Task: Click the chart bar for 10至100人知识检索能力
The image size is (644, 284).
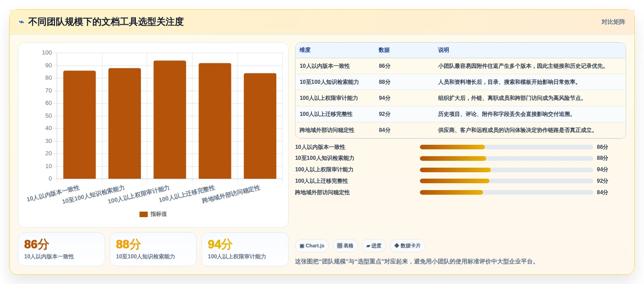Action: (124, 123)
